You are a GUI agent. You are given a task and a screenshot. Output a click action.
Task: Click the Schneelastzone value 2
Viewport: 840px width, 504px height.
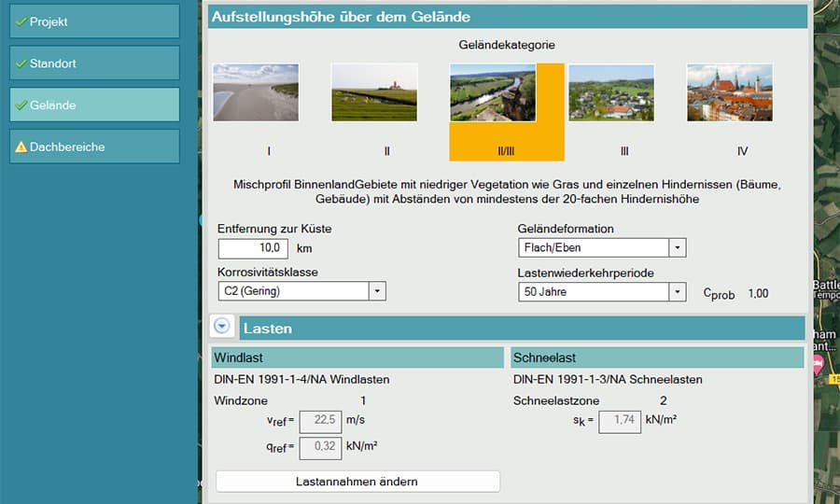click(x=664, y=400)
